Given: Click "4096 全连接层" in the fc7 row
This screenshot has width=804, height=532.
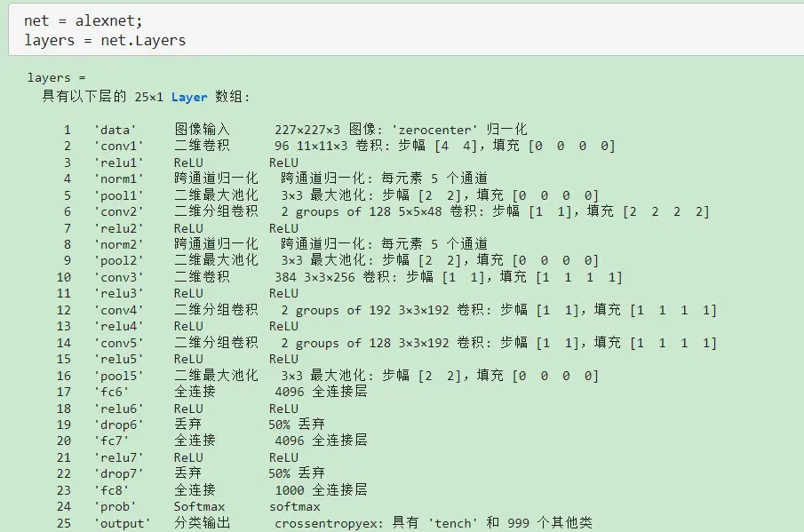Looking at the screenshot, I should [321, 441].
